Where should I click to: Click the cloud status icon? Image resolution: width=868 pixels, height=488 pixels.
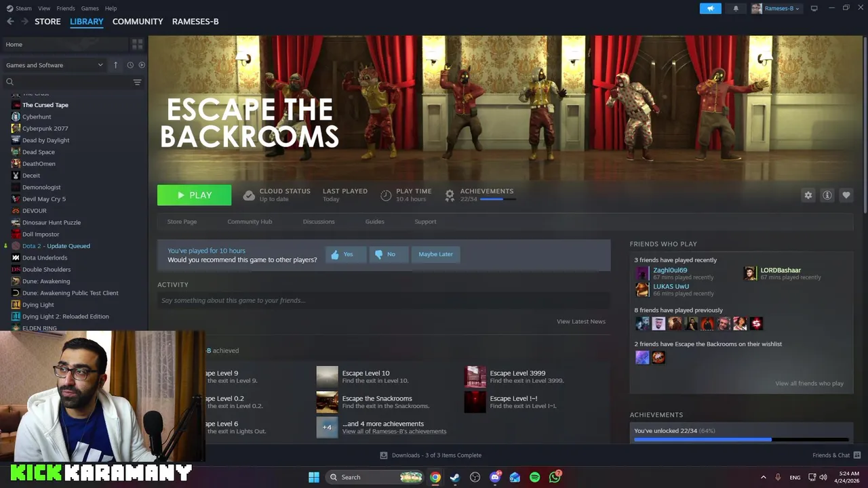click(249, 195)
